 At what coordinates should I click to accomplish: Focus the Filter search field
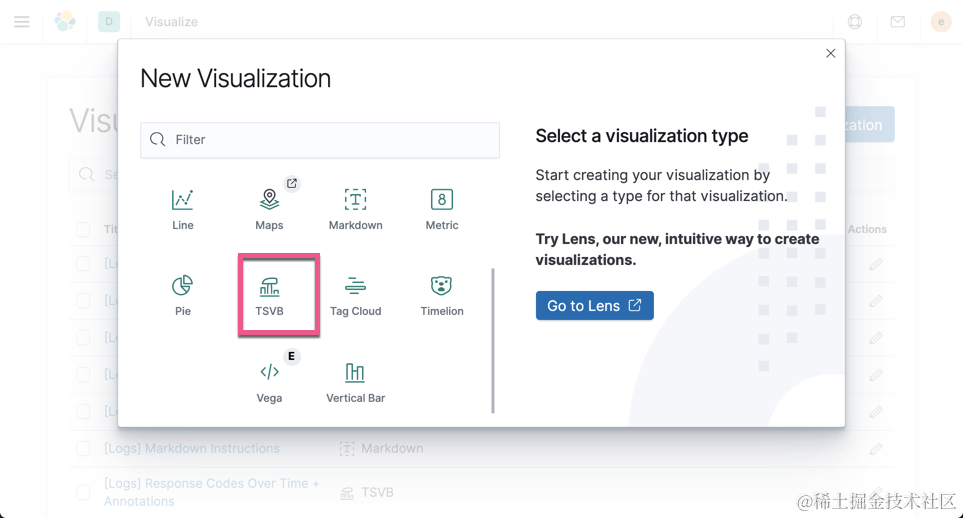pyautogui.click(x=320, y=139)
